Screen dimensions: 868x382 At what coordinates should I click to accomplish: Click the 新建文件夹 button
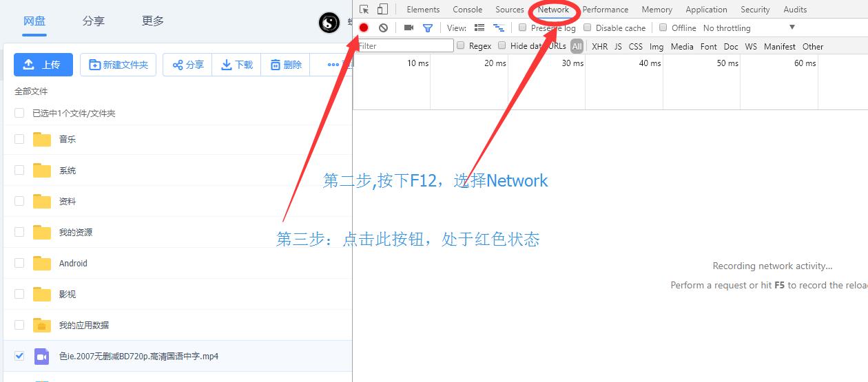tap(118, 65)
